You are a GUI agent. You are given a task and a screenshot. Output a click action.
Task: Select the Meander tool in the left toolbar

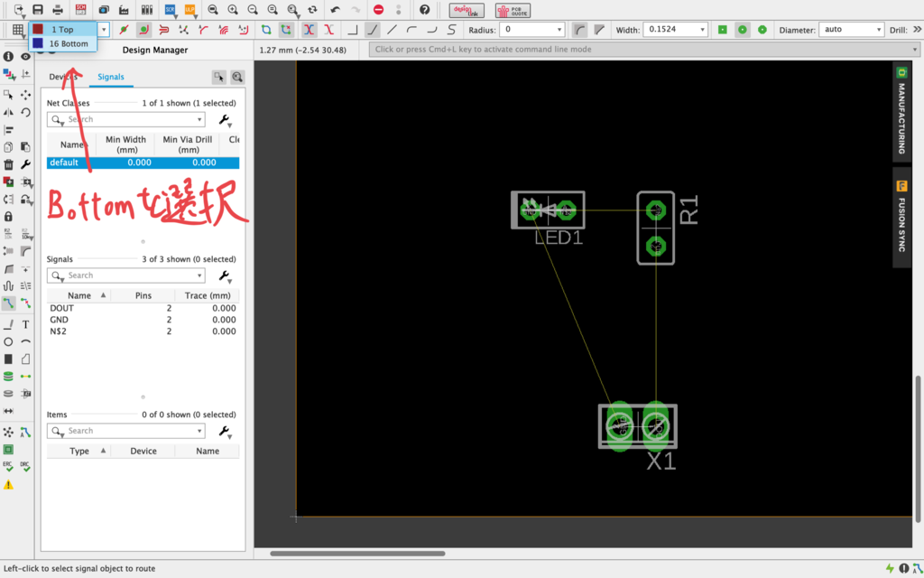8,286
